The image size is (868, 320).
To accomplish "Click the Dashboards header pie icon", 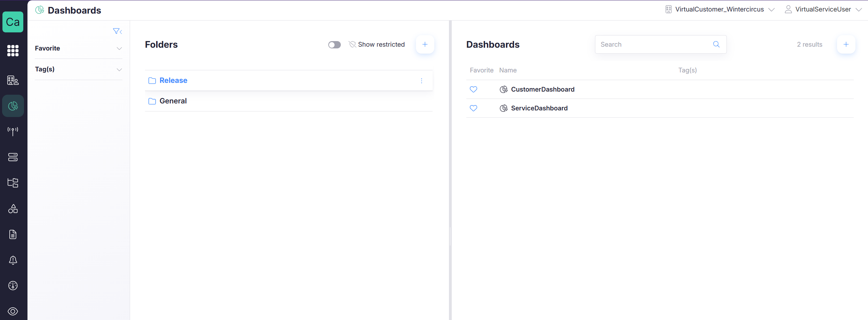I will click(x=40, y=10).
